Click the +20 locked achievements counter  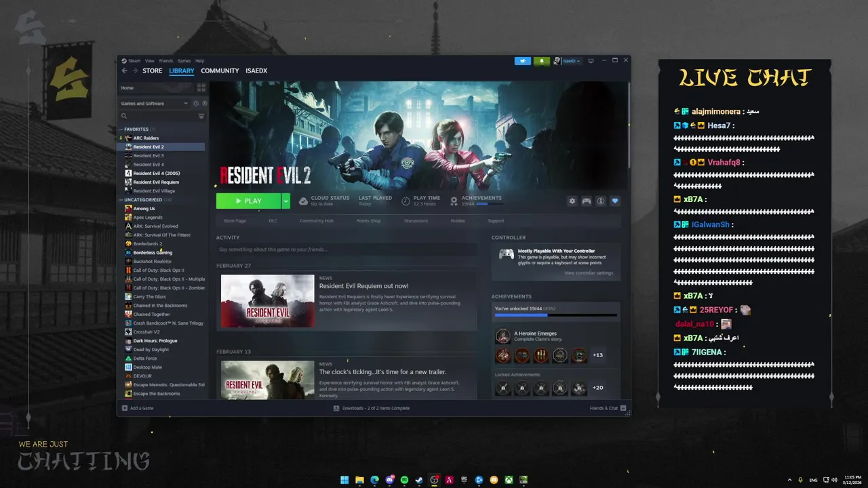(598, 388)
